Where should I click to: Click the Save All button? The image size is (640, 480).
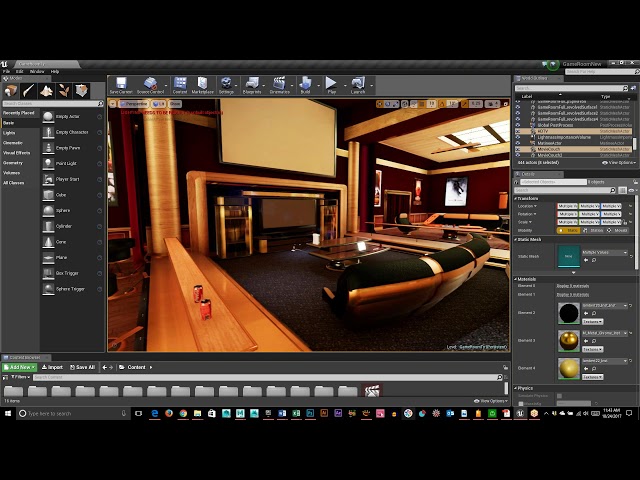82,367
